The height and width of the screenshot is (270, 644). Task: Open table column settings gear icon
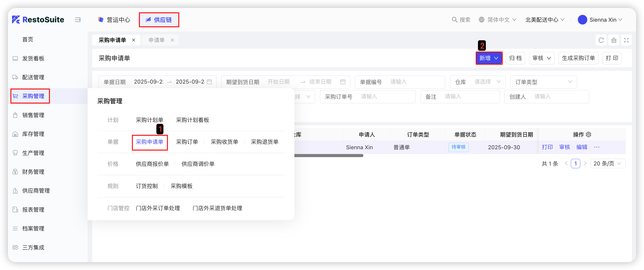click(x=589, y=135)
